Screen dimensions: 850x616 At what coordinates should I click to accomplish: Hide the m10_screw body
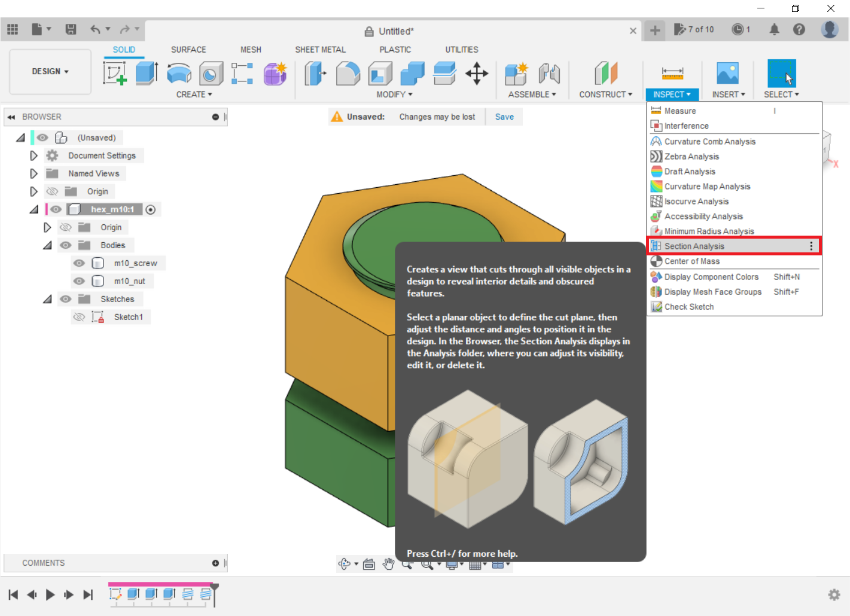point(79,263)
